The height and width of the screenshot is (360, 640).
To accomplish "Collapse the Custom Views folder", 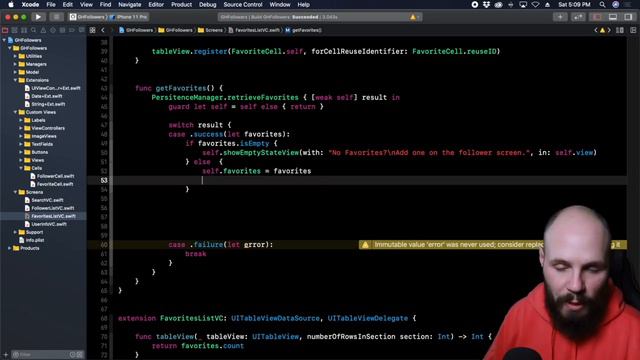I will (x=16, y=112).
